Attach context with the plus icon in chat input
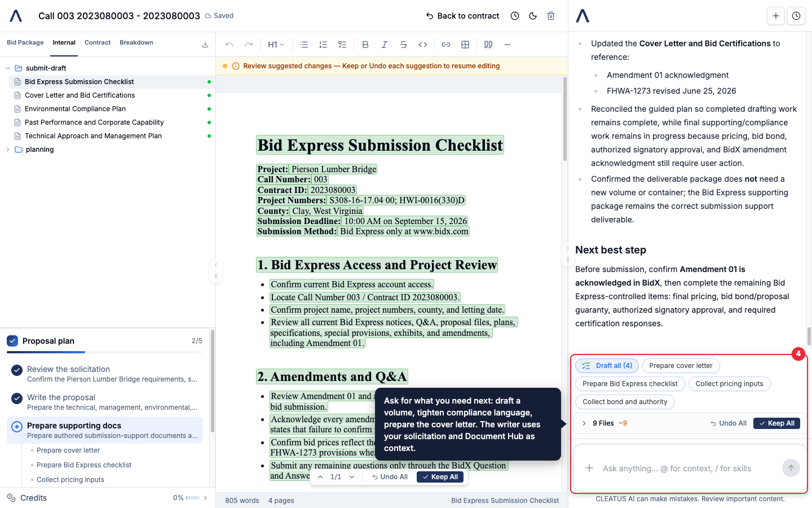The image size is (812, 508). (589, 468)
